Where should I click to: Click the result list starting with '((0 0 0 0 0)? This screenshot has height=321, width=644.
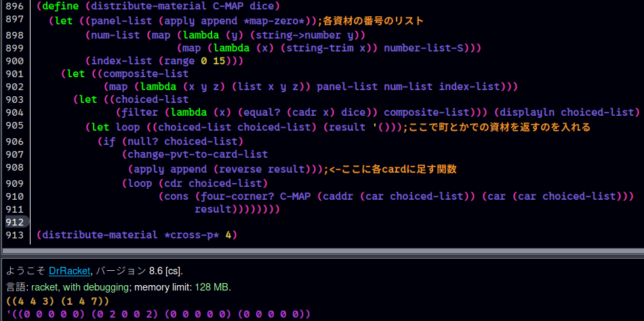click(158, 315)
